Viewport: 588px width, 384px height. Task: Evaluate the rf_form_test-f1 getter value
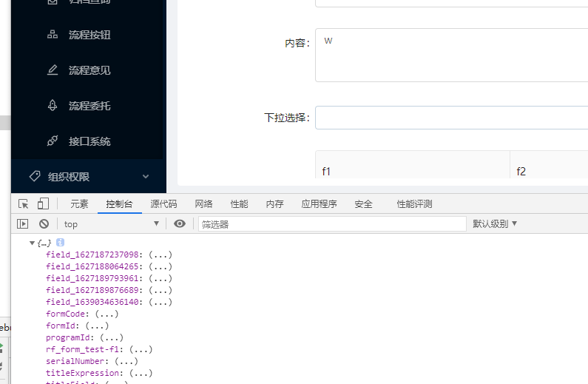pyautogui.click(x=141, y=349)
